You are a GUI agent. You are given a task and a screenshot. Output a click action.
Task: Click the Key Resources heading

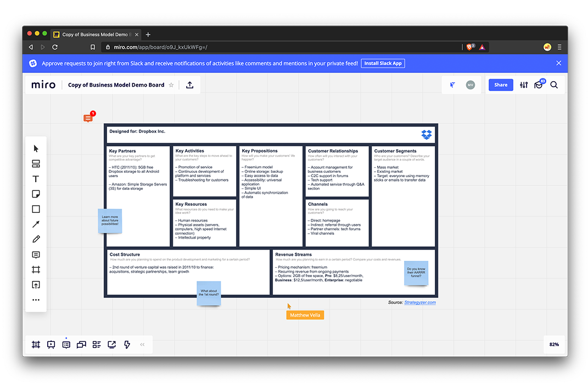coord(191,204)
